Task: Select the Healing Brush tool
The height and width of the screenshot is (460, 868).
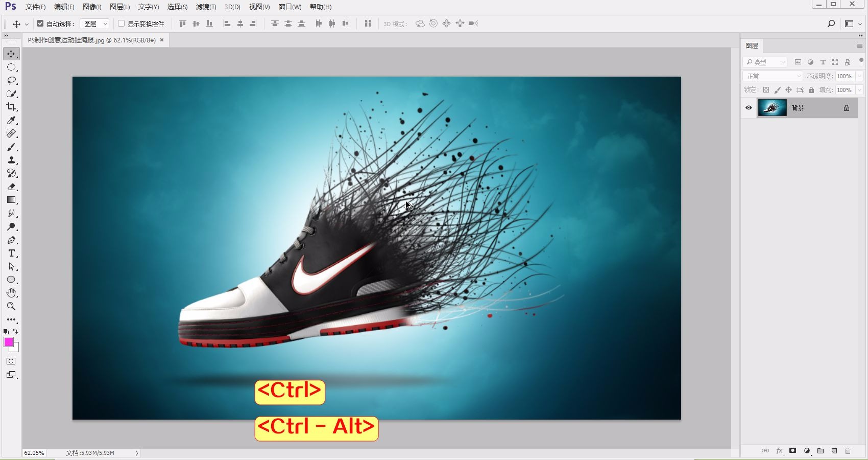Action: [11, 133]
